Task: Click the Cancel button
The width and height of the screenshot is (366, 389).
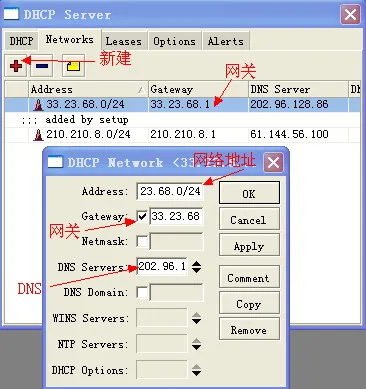Action: [x=249, y=219]
